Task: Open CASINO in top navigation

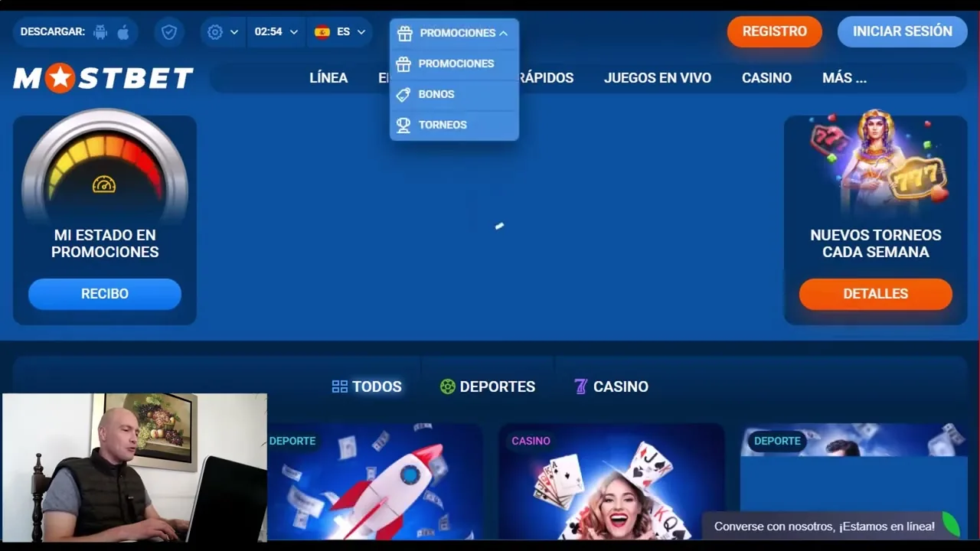Action: click(766, 78)
